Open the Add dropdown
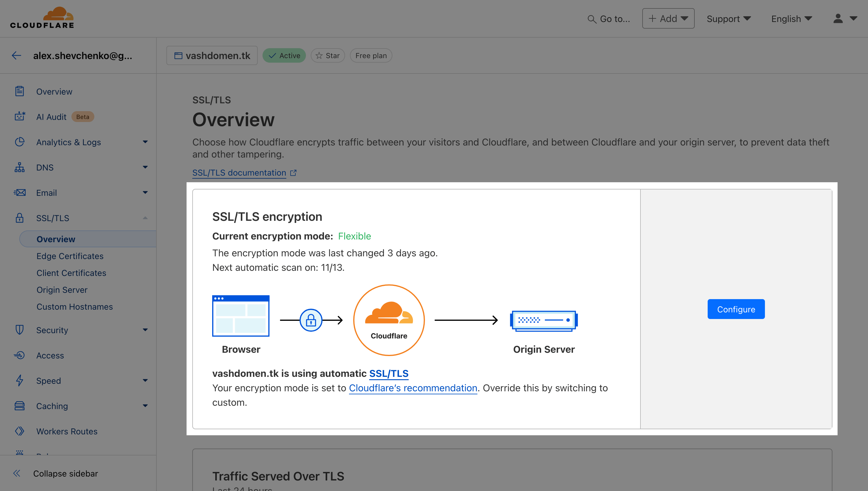 tap(668, 19)
